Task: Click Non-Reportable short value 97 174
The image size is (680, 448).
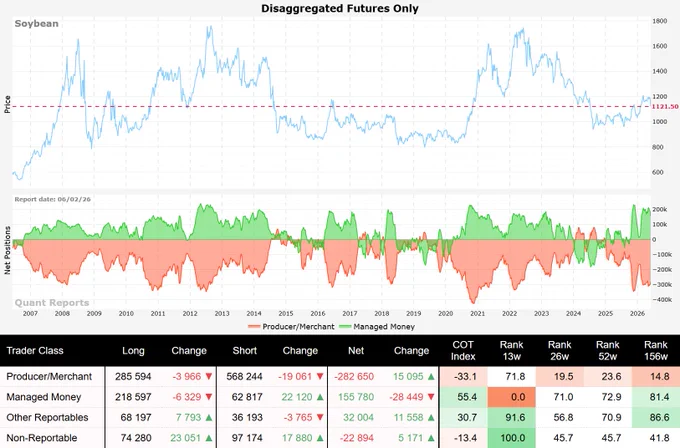Action: 247,438
